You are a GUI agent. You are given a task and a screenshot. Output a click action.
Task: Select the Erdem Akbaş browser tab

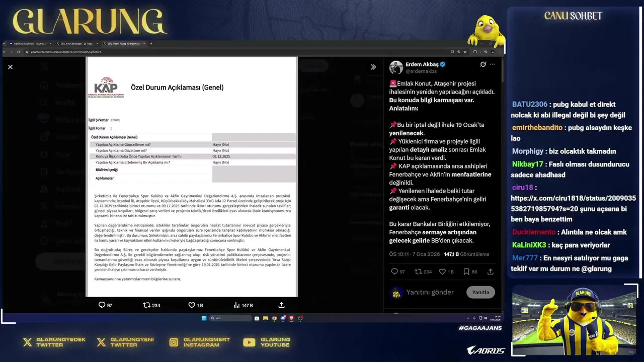pos(123,44)
